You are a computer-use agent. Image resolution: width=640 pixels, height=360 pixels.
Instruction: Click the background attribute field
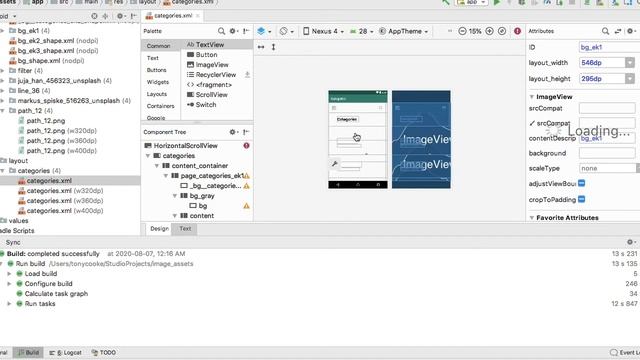pos(607,153)
